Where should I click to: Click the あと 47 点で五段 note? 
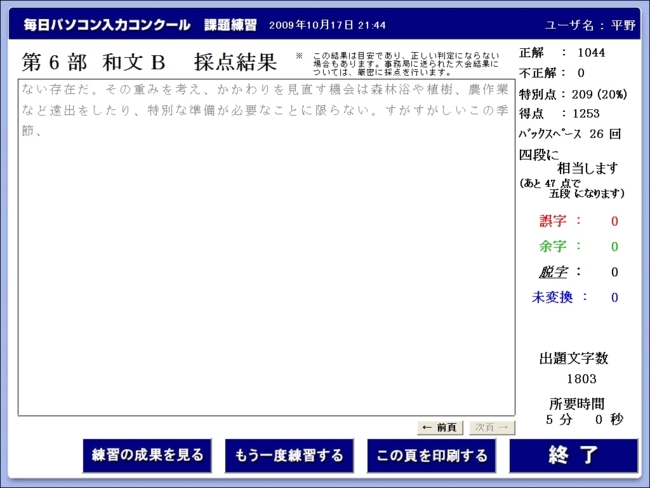[x=572, y=188]
